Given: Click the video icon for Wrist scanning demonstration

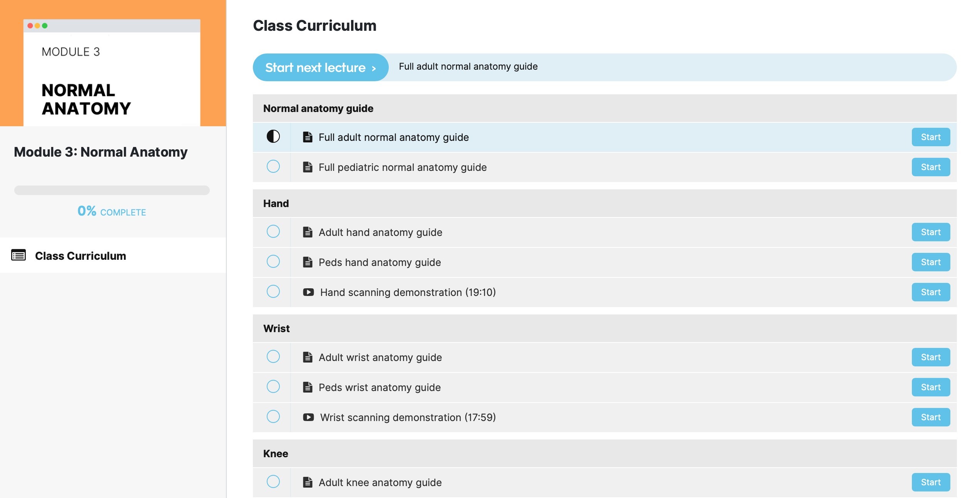Looking at the screenshot, I should [x=308, y=417].
